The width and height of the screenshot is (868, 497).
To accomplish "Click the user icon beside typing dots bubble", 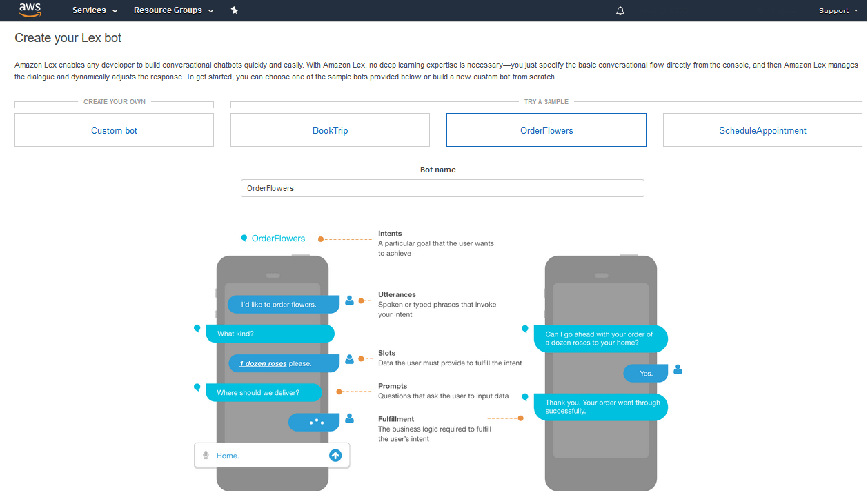I will click(350, 418).
